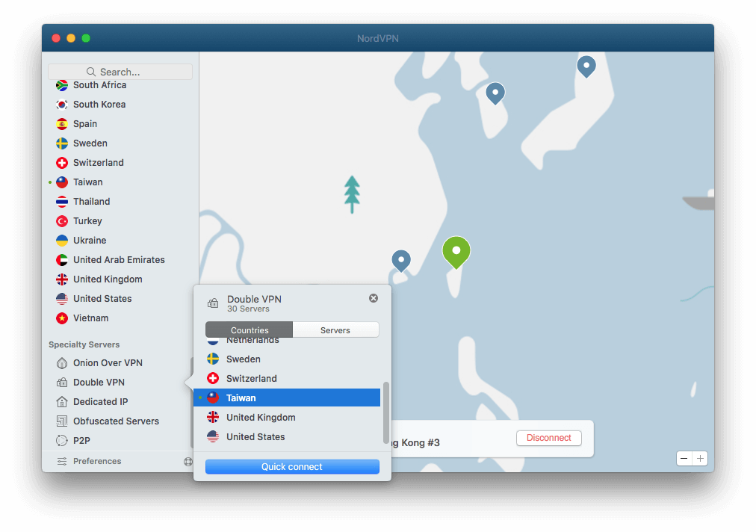Select the Dedicated IP house icon
Viewport: 756px width, 532px height.
[x=62, y=402]
